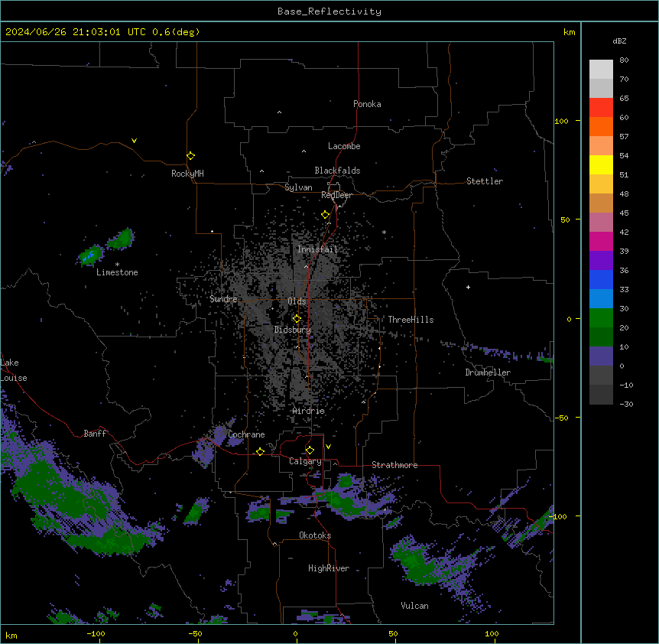
Task: Click the ThreeHills city label
Action: point(411,320)
